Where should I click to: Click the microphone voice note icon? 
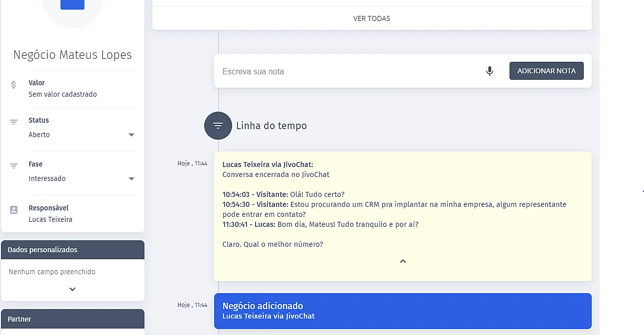[490, 71]
